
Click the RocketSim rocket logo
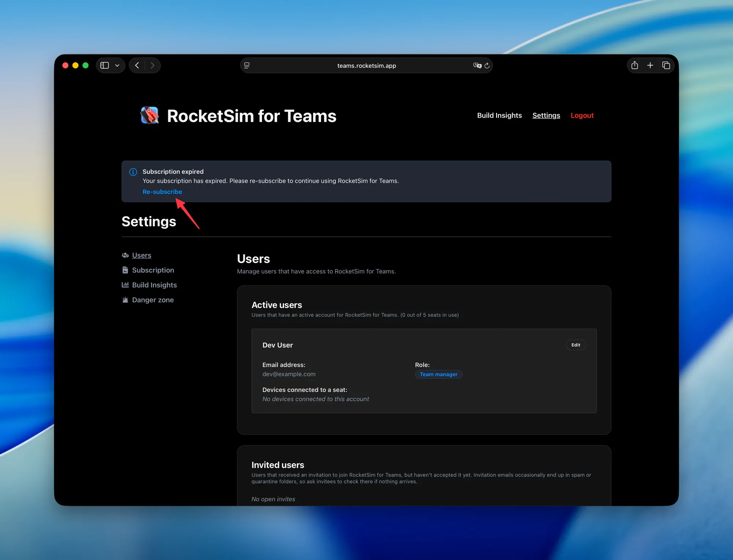coord(150,115)
